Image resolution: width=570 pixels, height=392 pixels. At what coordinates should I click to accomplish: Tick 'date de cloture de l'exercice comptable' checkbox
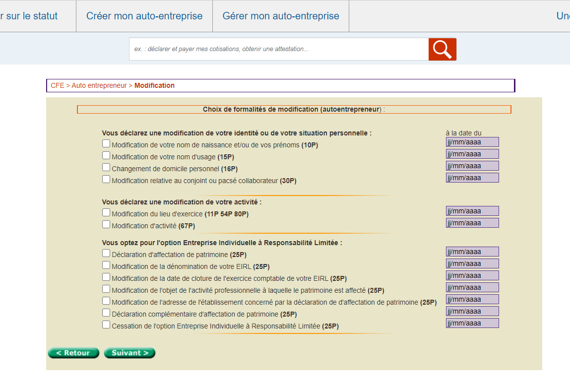(106, 277)
